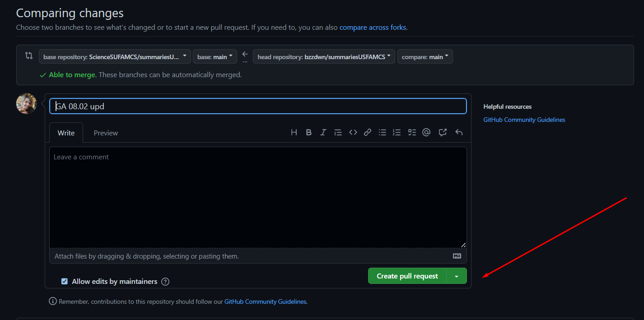Expand Create pull request options arrow
Screen dimensions: 644x320
click(x=457, y=276)
